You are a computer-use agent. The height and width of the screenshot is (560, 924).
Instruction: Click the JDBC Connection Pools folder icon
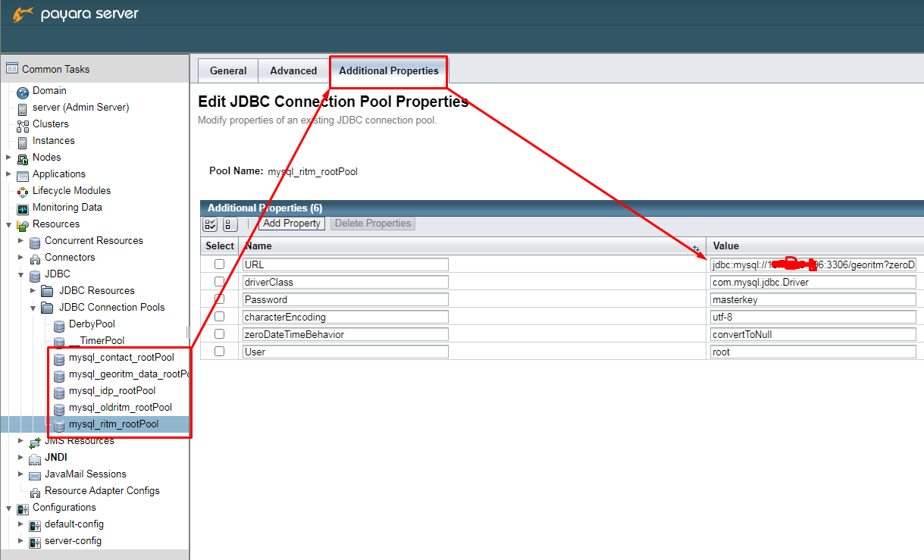(47, 308)
